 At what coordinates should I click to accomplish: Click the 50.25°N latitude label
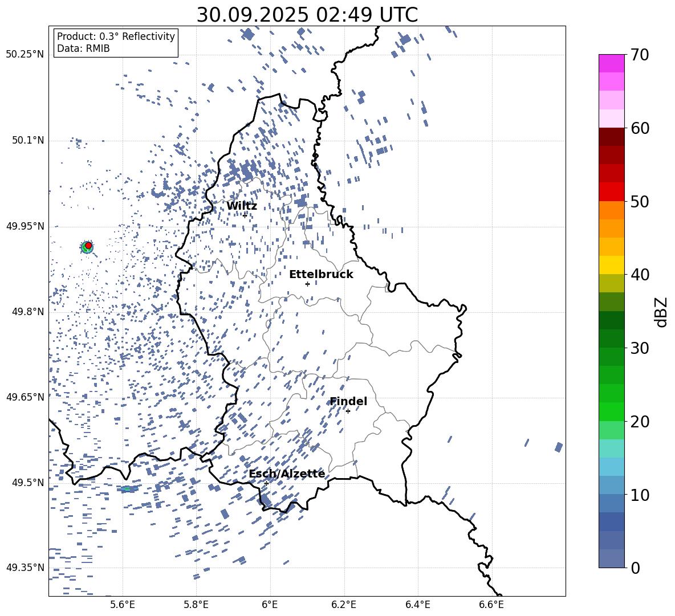pos(25,55)
